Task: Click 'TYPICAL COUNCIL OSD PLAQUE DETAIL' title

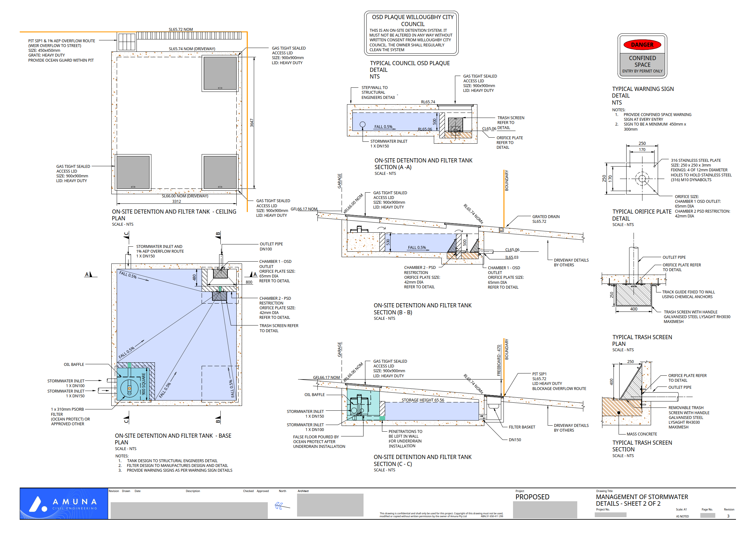Action: [x=410, y=66]
